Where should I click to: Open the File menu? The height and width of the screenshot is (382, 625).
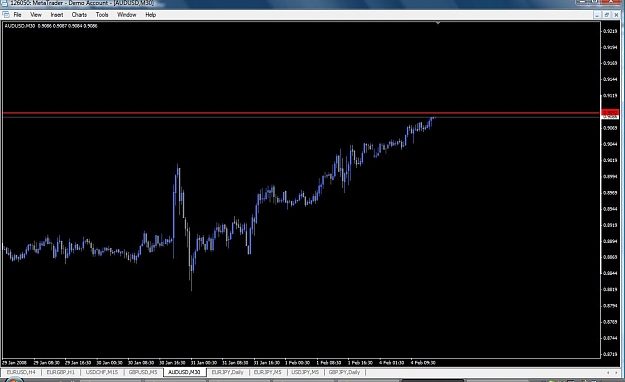pyautogui.click(x=18, y=15)
